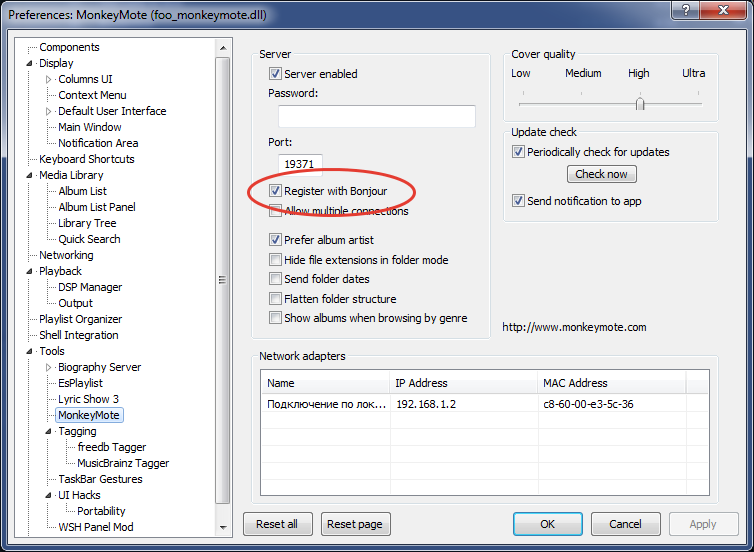Open DSP Manager settings

[x=90, y=287]
